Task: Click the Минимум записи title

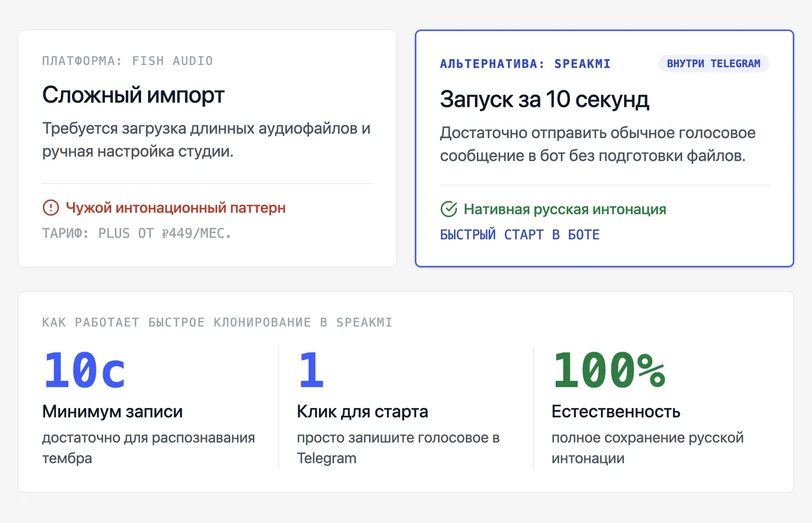Action: tap(113, 412)
